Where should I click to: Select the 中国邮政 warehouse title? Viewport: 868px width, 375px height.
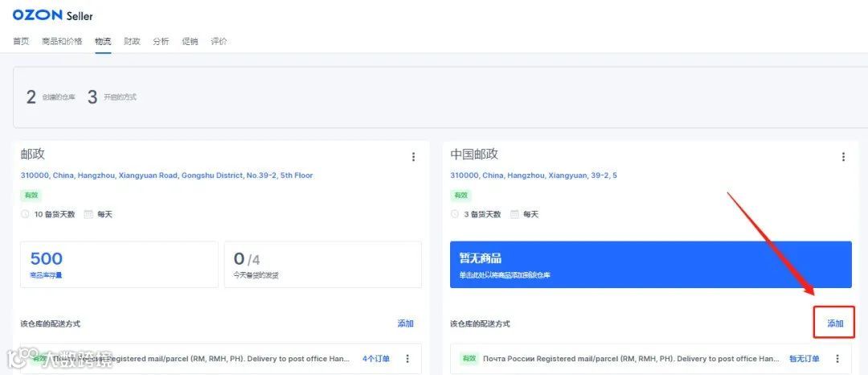pos(474,155)
